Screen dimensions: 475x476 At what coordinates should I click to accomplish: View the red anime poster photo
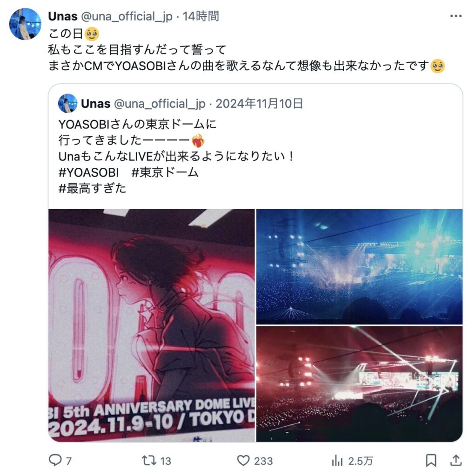tap(152, 325)
